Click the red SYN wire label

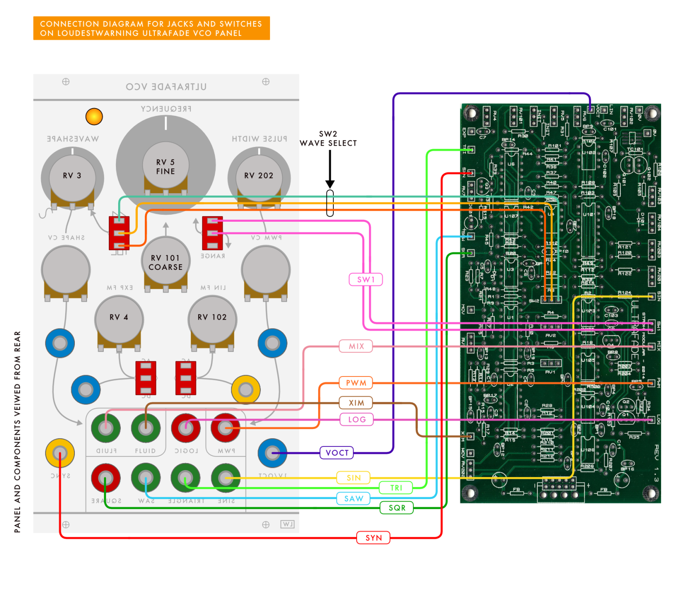point(373,537)
